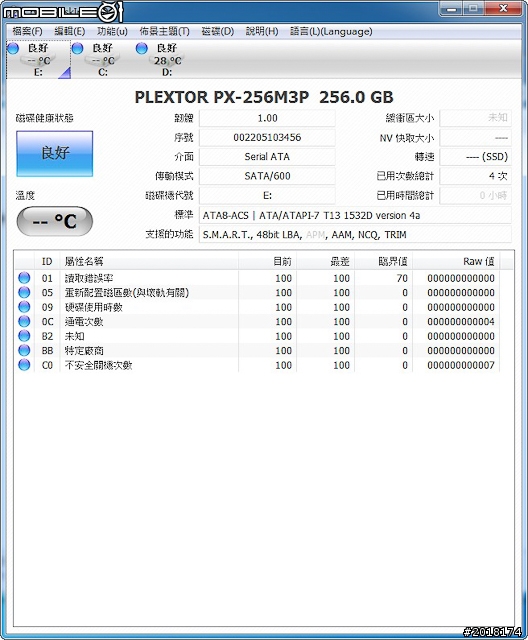Click title PLEXTOR PX-256M3P 256.0 GB
Screen dimensions: 528x640
point(264,97)
